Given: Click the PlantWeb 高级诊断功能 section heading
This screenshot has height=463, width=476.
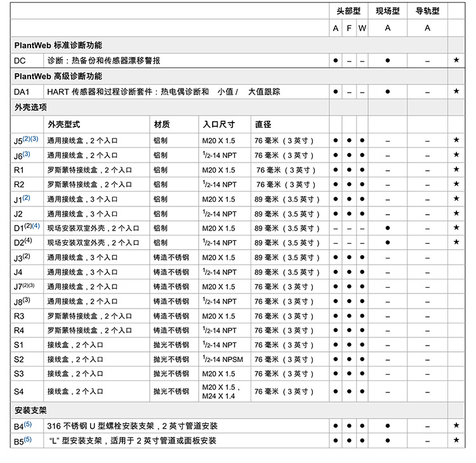Looking at the screenshot, I should click(x=58, y=76).
